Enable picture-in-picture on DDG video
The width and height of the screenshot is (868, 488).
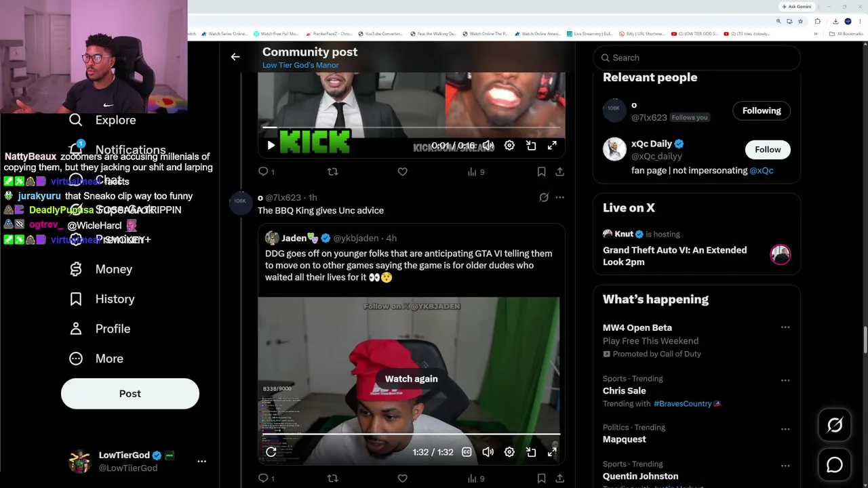[531, 452]
